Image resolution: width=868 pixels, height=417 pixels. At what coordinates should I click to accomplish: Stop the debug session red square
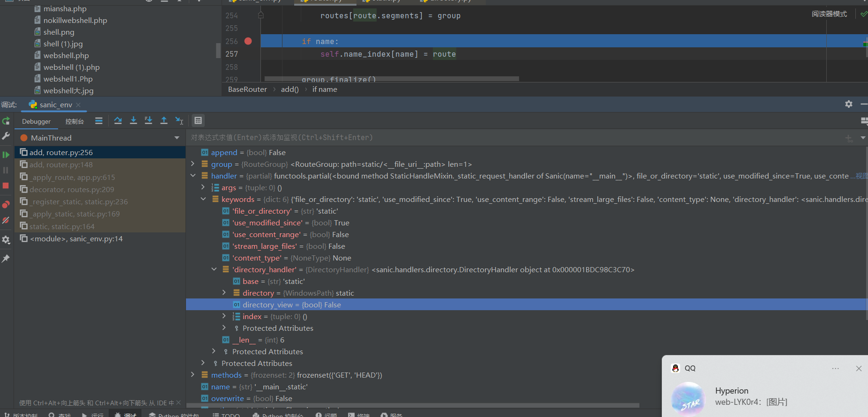tap(6, 186)
